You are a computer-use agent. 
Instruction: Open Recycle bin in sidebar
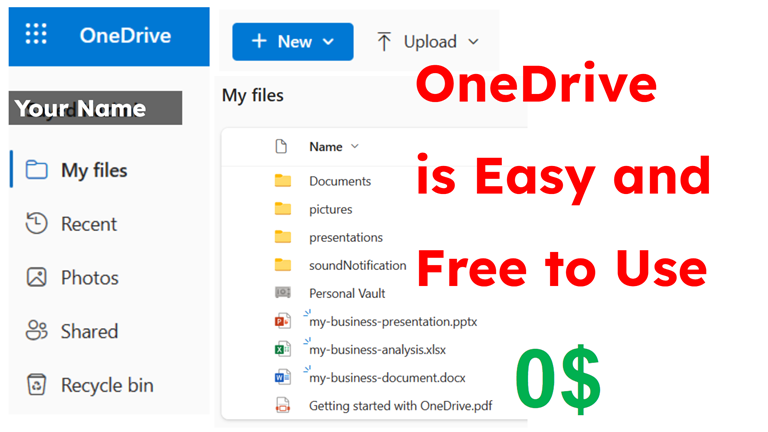pyautogui.click(x=109, y=385)
